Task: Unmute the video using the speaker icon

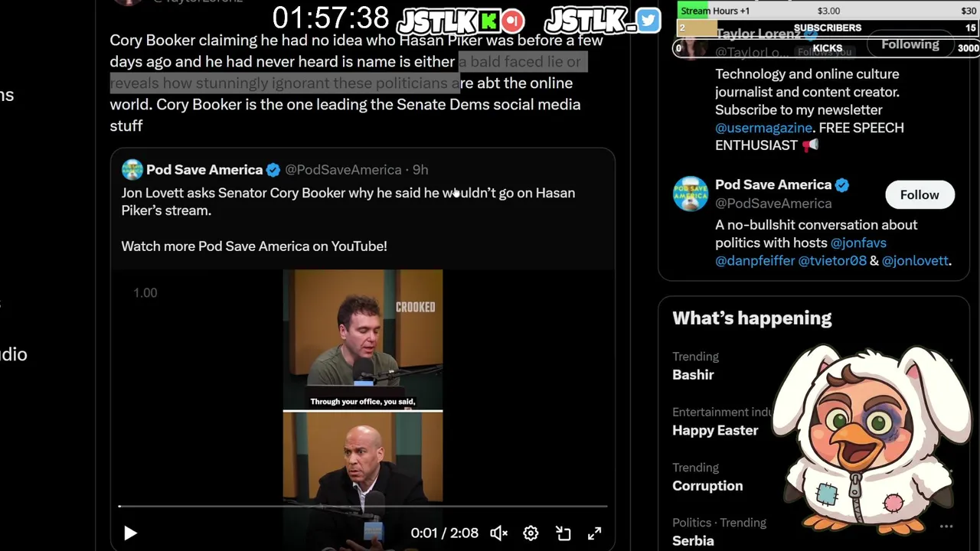Action: point(498,533)
